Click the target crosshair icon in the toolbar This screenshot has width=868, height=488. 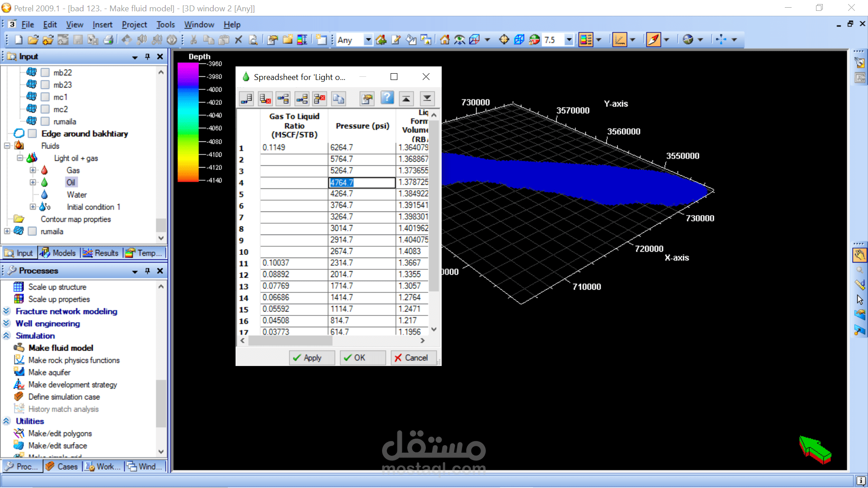tap(504, 40)
